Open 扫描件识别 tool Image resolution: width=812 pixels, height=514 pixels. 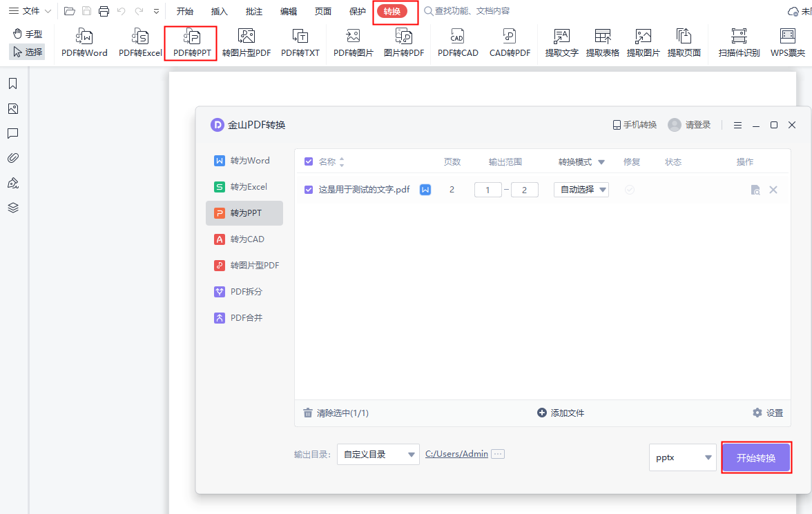[739, 43]
